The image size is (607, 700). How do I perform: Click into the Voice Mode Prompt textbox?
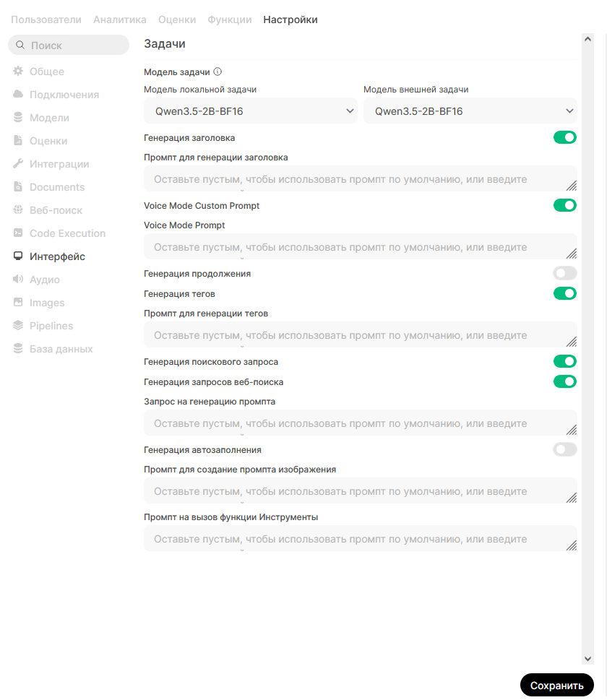click(360, 247)
